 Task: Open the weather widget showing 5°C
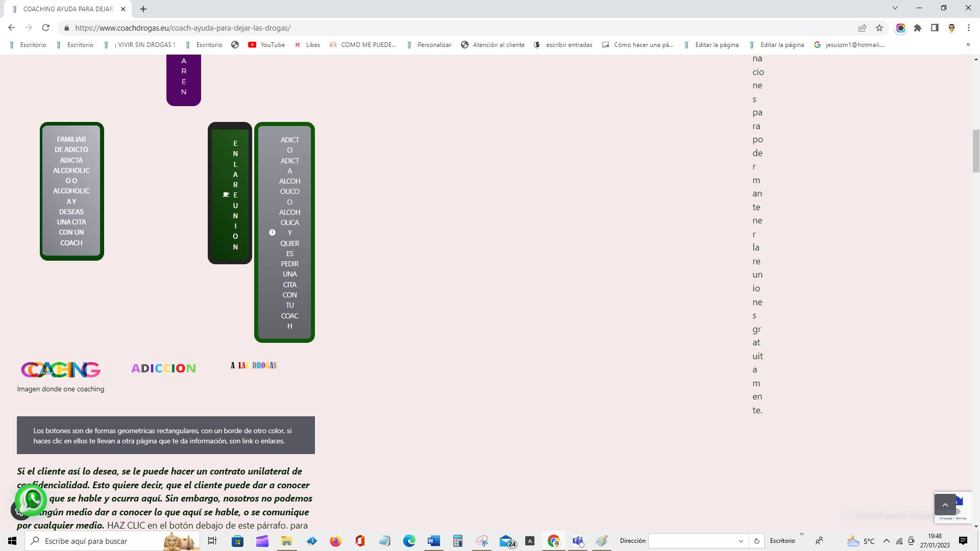[861, 541]
